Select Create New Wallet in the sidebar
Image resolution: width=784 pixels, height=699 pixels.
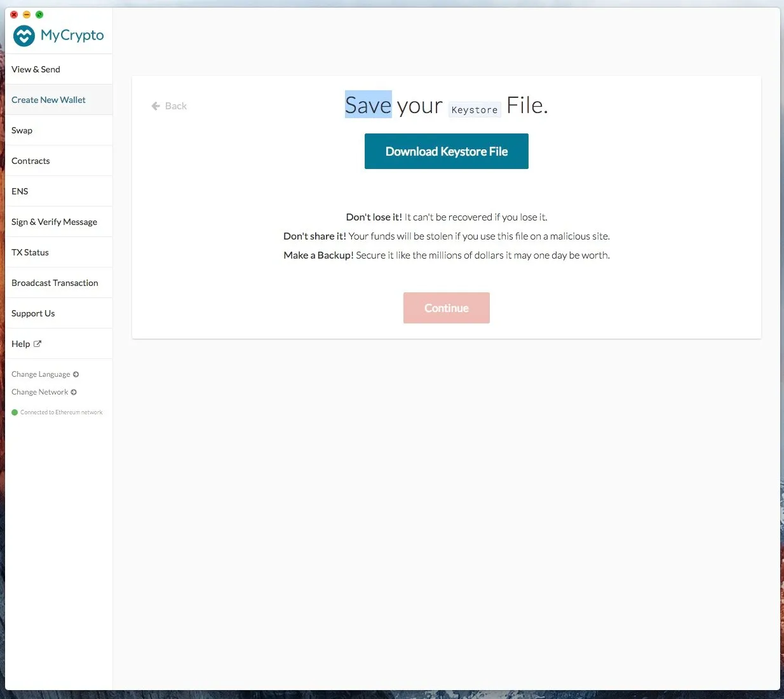[58, 100]
